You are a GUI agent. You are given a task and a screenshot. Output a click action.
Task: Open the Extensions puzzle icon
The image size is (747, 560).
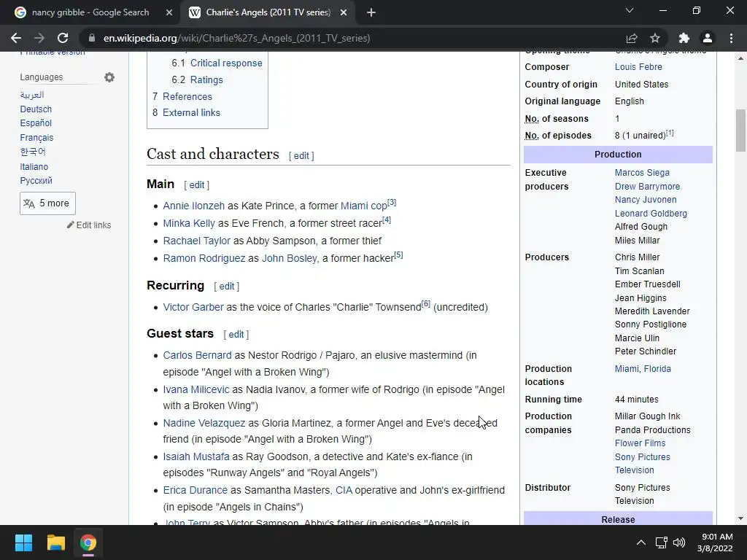(x=684, y=38)
